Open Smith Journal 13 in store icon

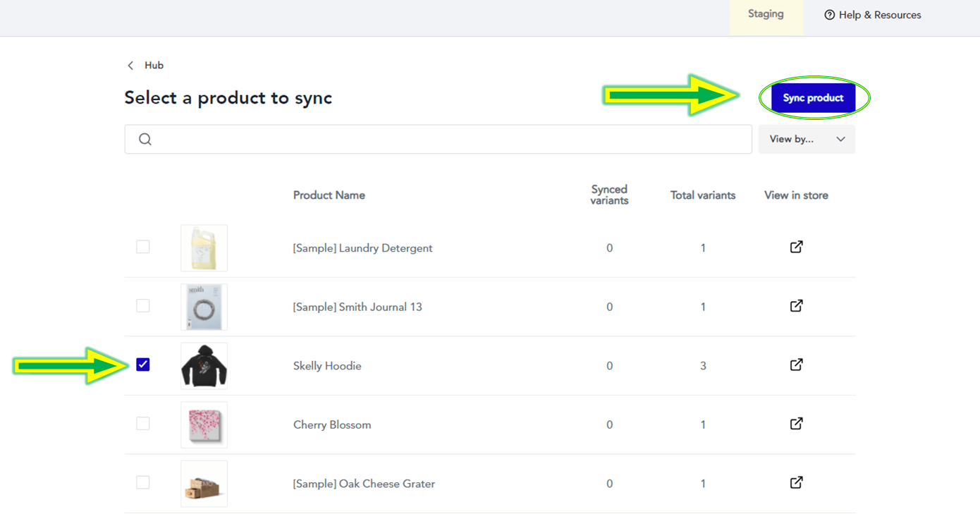[x=796, y=306]
